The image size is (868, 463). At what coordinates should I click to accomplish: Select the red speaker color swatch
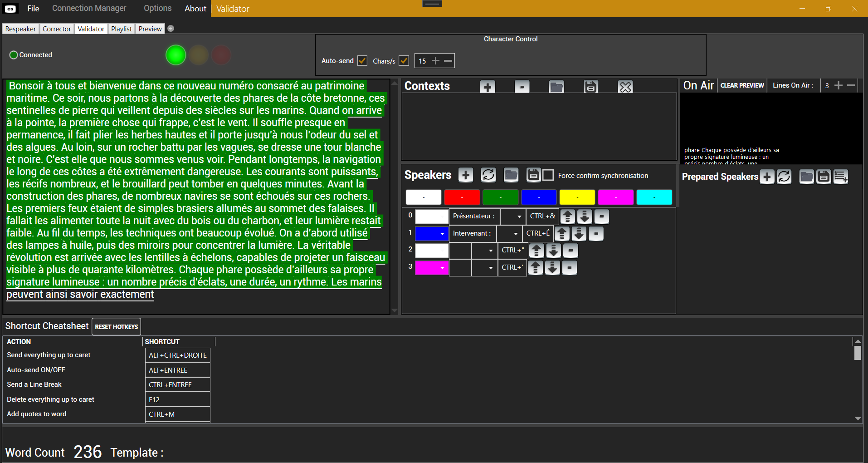coord(462,197)
